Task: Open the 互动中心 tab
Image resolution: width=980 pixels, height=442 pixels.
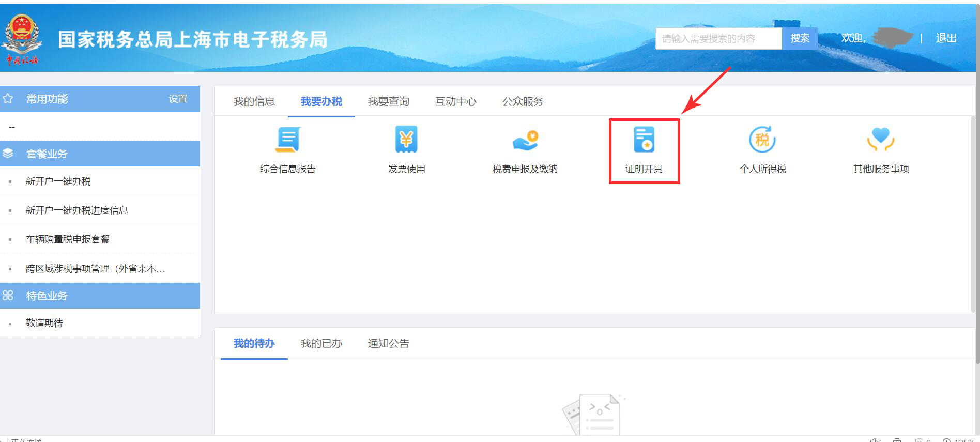Action: tap(455, 101)
